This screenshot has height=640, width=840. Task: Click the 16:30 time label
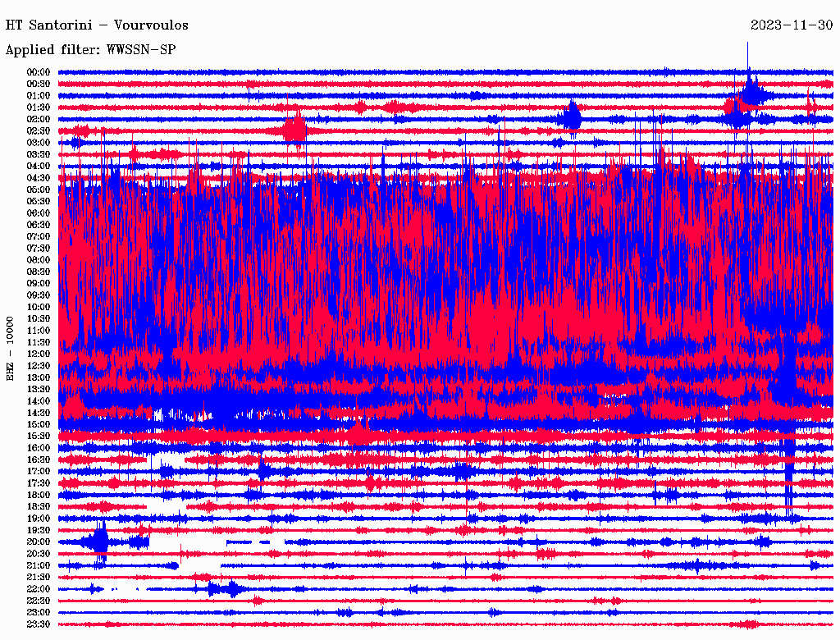coord(39,460)
